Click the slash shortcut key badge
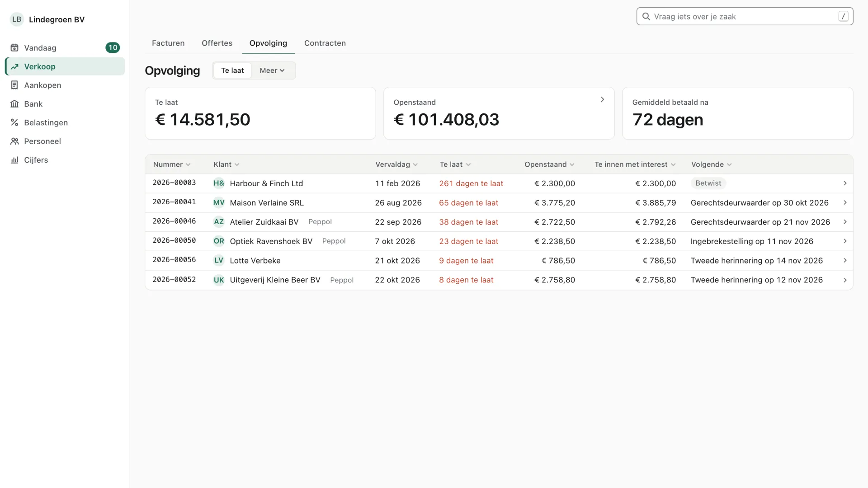868x488 pixels. pyautogui.click(x=843, y=16)
